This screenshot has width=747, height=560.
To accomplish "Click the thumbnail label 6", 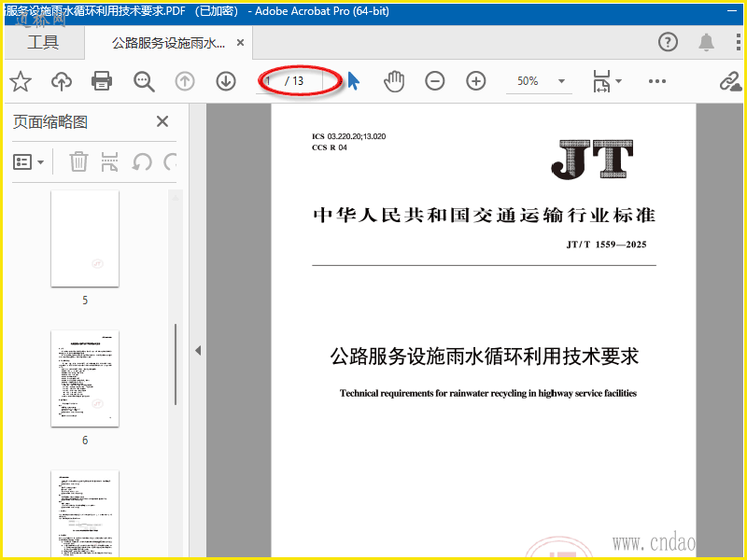I will (x=85, y=441).
